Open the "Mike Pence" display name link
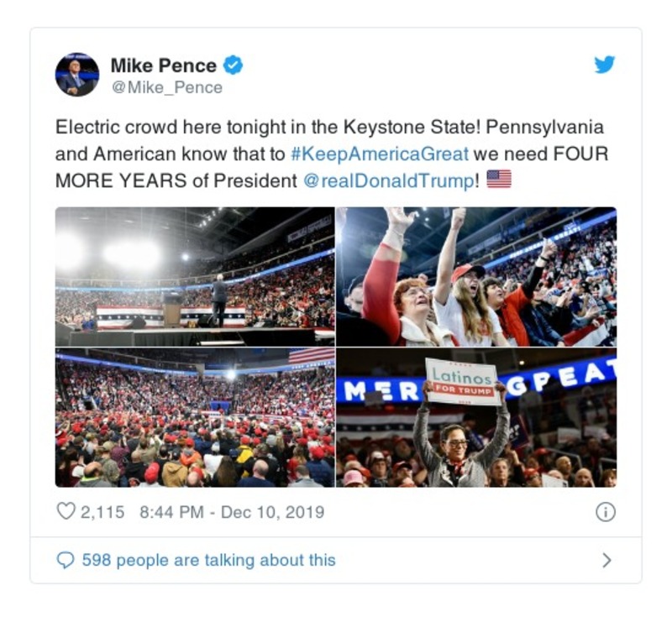The width and height of the screenshot is (672, 627). tap(164, 65)
